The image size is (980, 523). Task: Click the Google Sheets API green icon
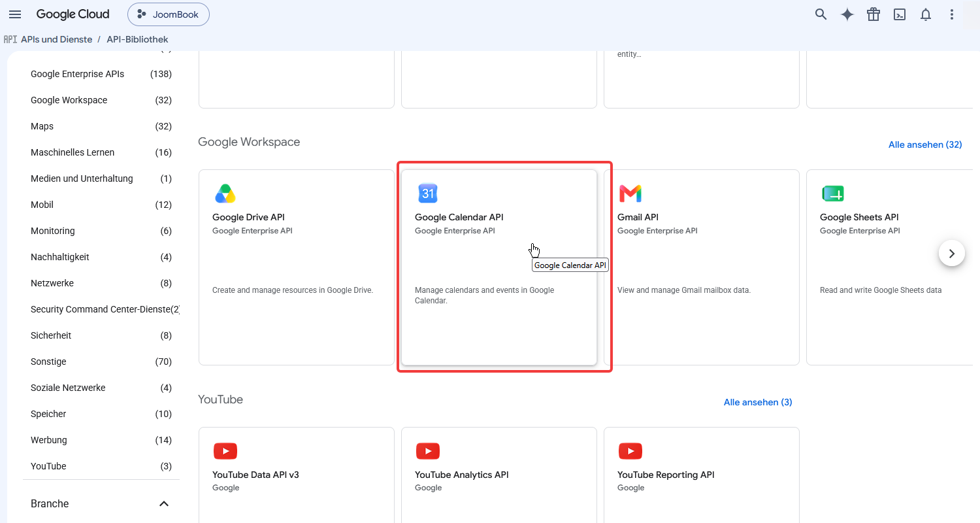click(x=832, y=194)
